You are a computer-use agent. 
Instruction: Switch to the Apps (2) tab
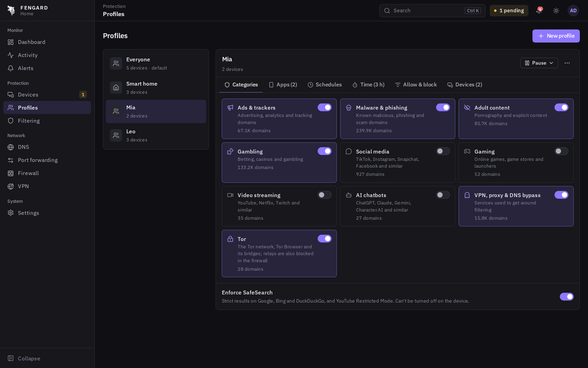point(283,85)
